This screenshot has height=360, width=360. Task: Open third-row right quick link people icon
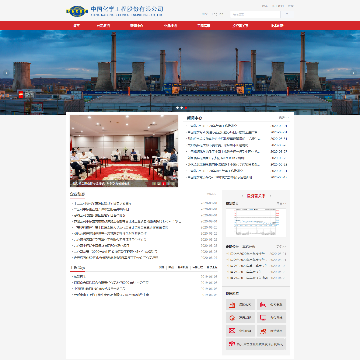[271, 331]
